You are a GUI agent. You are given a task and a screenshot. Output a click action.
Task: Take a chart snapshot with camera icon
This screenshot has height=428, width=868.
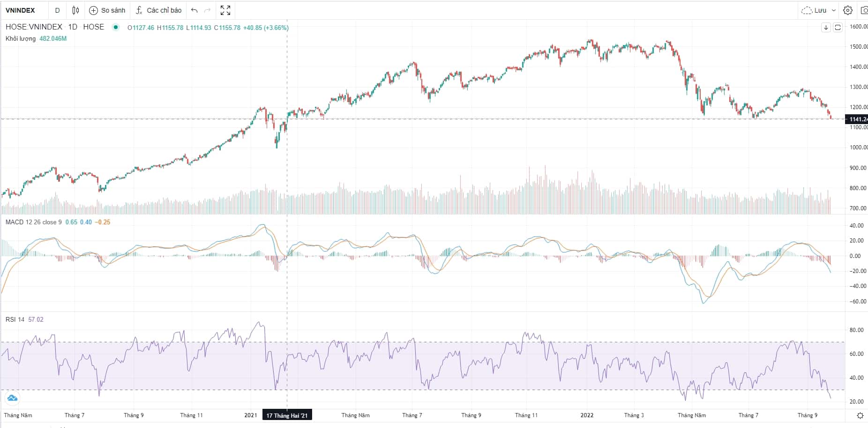click(864, 10)
